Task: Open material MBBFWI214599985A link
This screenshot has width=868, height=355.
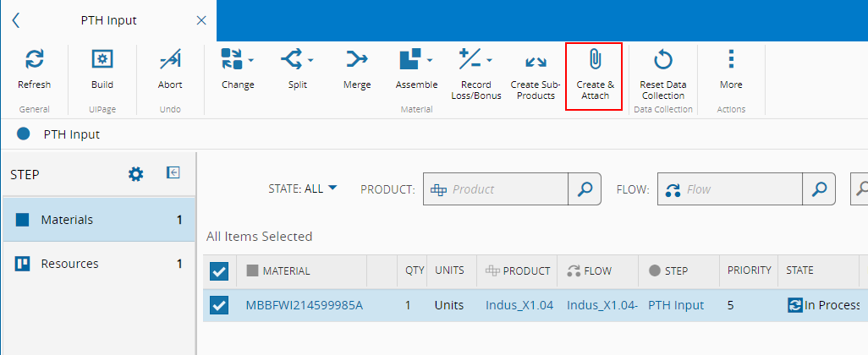Action: click(x=304, y=305)
